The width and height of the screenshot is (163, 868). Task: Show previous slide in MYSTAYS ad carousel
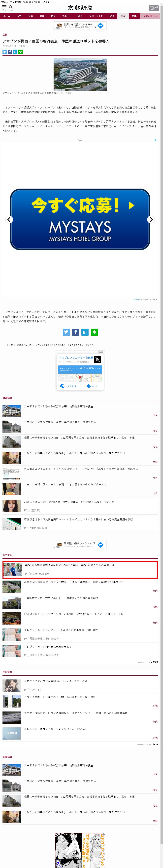click(9, 219)
